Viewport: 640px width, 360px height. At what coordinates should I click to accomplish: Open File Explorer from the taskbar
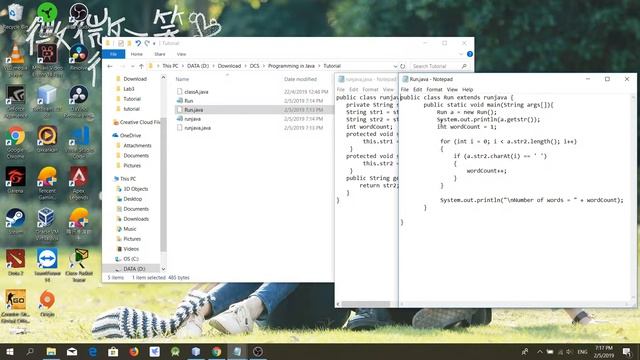pyautogui.click(x=51, y=351)
